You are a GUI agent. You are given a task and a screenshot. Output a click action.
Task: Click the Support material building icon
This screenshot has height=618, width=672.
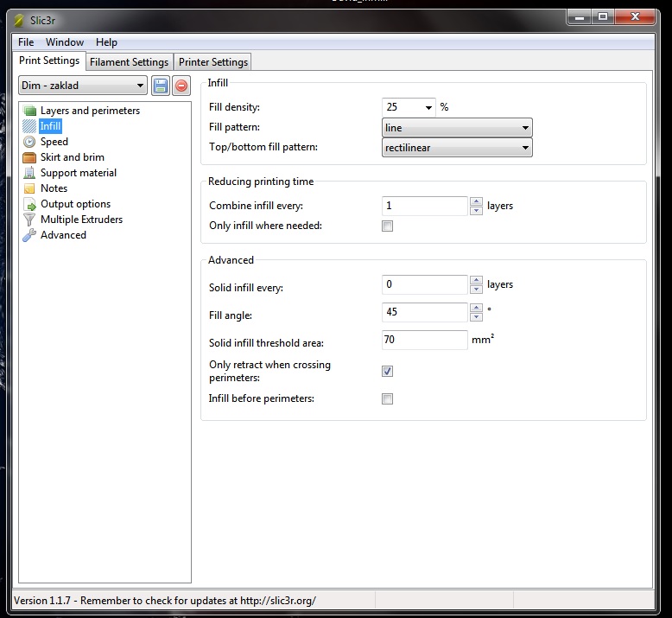(x=29, y=173)
